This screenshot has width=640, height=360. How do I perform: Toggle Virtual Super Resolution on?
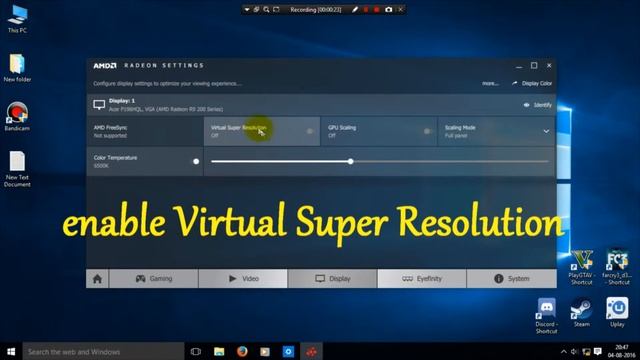point(310,131)
